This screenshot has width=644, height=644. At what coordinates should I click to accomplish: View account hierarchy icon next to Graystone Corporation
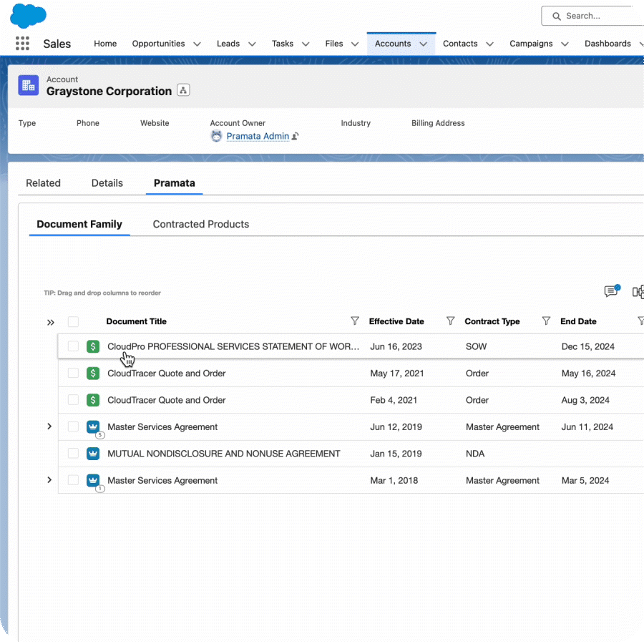(x=183, y=90)
